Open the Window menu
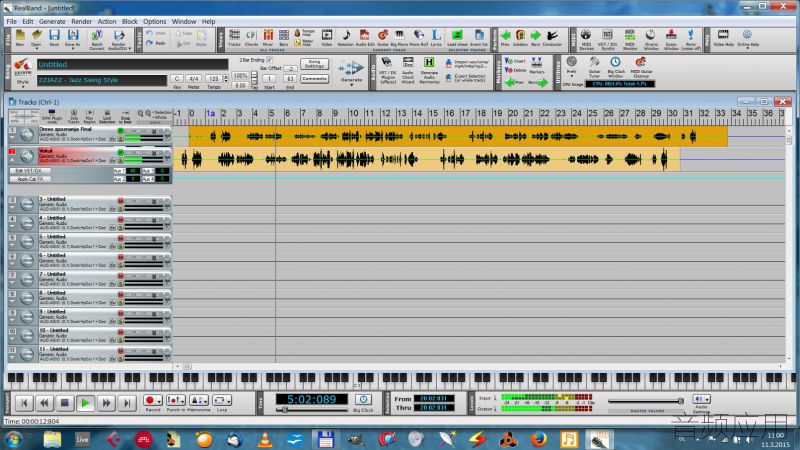 pos(184,21)
